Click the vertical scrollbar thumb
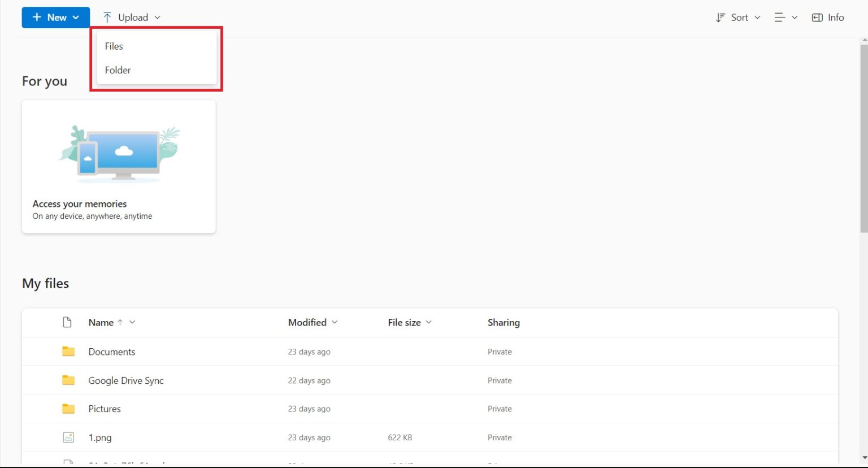 point(863,138)
